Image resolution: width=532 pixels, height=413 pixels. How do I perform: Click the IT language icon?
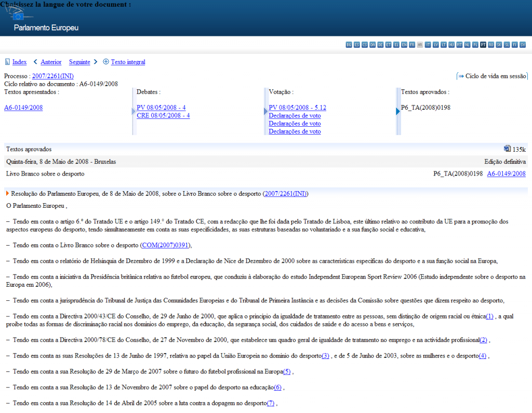(428, 45)
